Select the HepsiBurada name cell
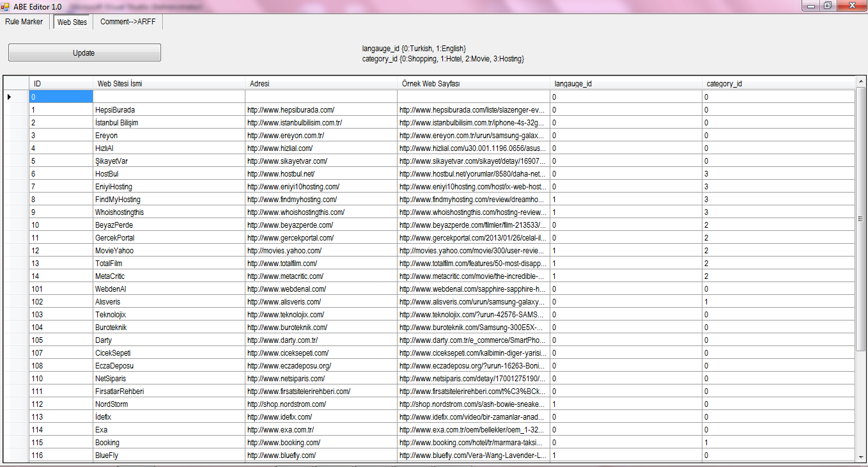Screen dimensions: 868x467 (x=169, y=109)
